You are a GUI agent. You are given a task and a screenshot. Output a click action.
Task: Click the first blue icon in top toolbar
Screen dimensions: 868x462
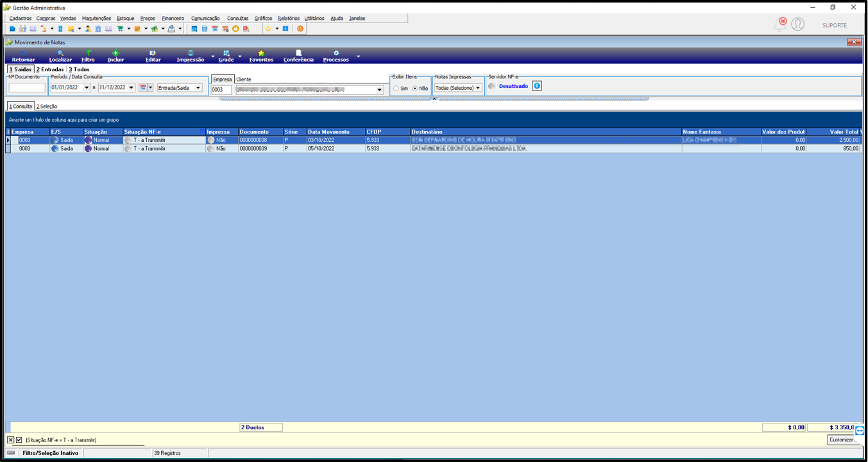coord(12,29)
